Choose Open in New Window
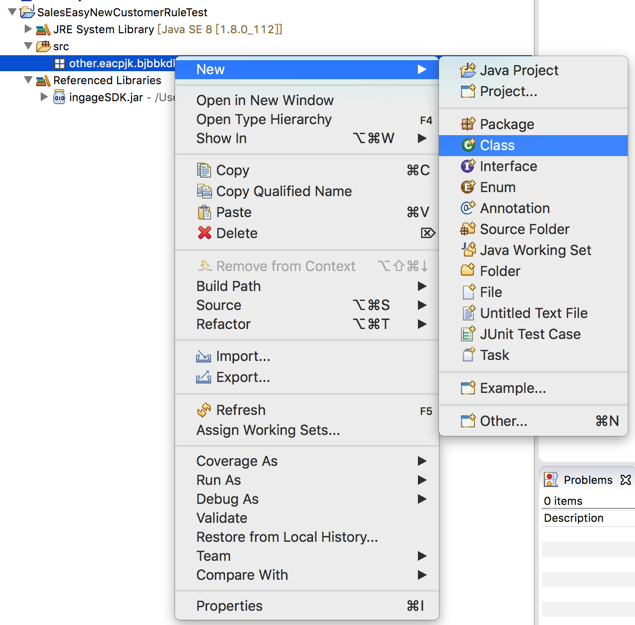This screenshot has height=625, width=635. tap(307, 100)
